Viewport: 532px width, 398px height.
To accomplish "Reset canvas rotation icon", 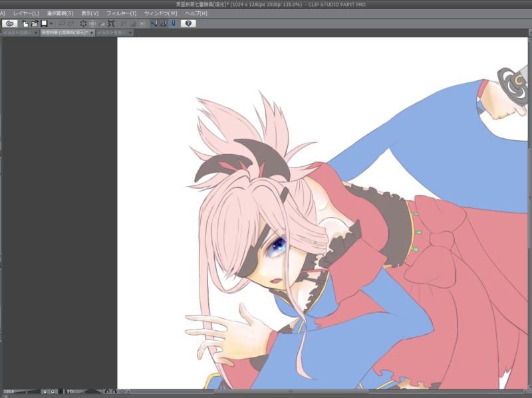I will (122, 391).
